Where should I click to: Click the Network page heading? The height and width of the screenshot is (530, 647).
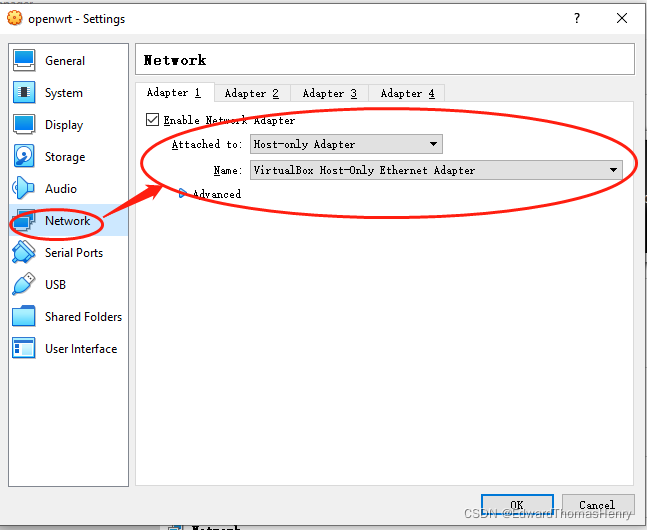pyautogui.click(x=175, y=60)
